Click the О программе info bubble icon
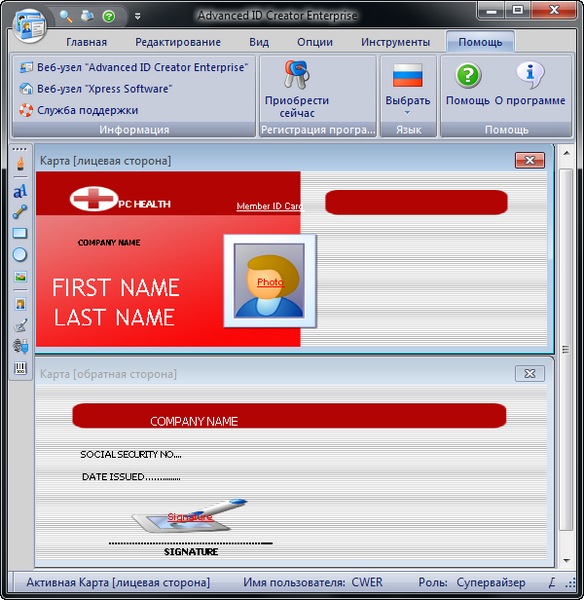The width and height of the screenshot is (584, 600). click(530, 75)
